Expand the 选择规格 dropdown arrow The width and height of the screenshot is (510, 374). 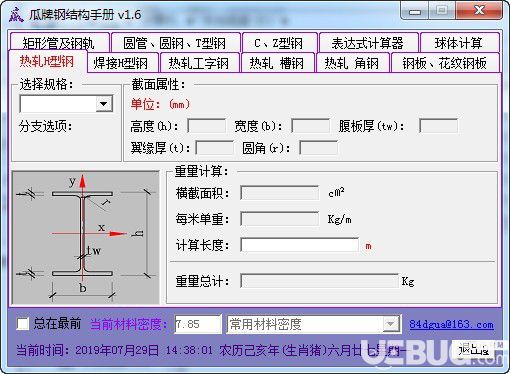(104, 104)
